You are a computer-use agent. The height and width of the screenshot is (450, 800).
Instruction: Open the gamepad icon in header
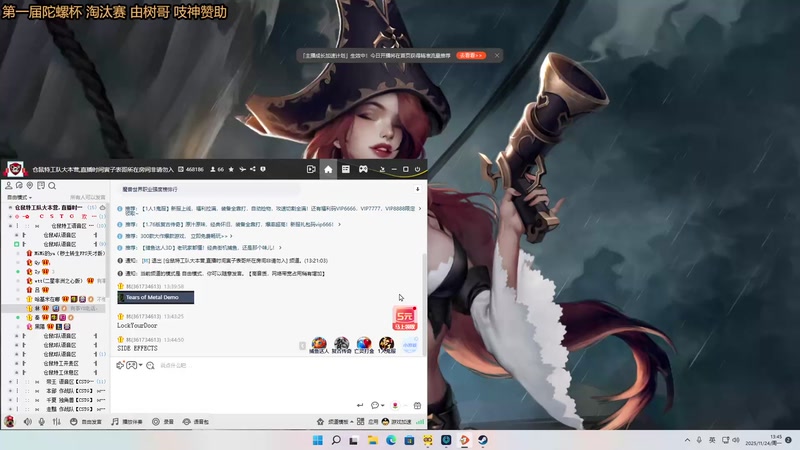point(363,169)
